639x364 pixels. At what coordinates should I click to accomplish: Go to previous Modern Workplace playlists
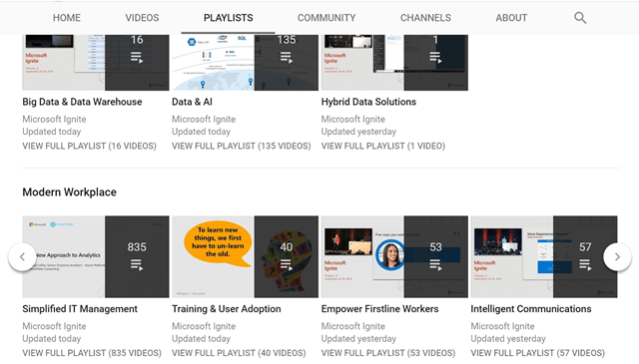[22, 257]
